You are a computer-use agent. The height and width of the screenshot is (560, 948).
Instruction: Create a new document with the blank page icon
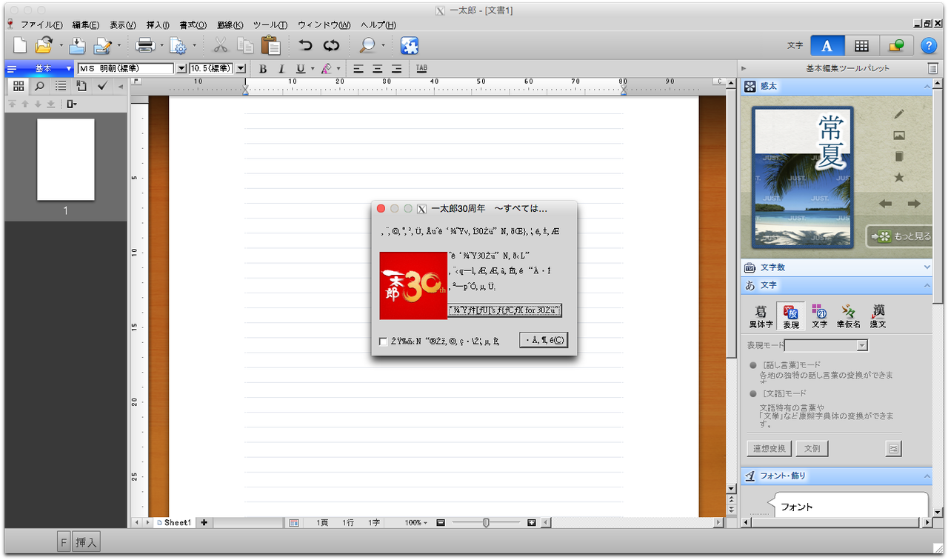(20, 45)
